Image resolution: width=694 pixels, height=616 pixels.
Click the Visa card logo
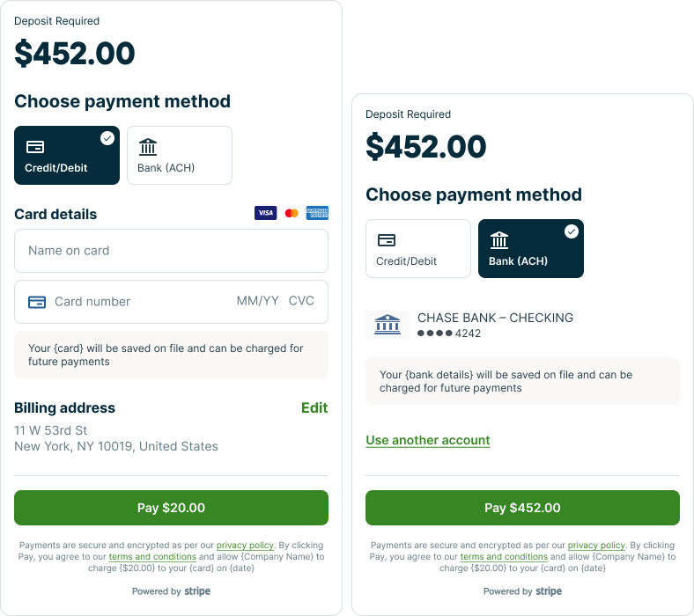pyautogui.click(x=265, y=213)
